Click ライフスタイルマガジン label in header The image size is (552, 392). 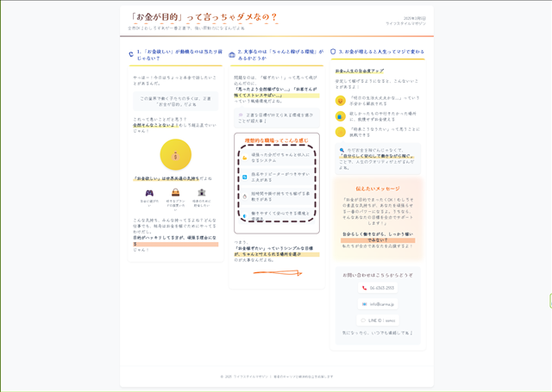(405, 23)
